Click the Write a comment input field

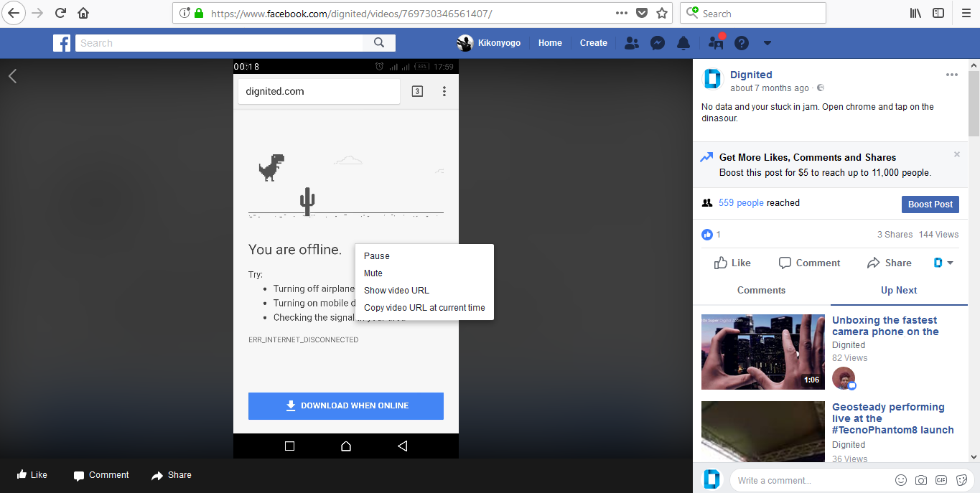pos(810,480)
